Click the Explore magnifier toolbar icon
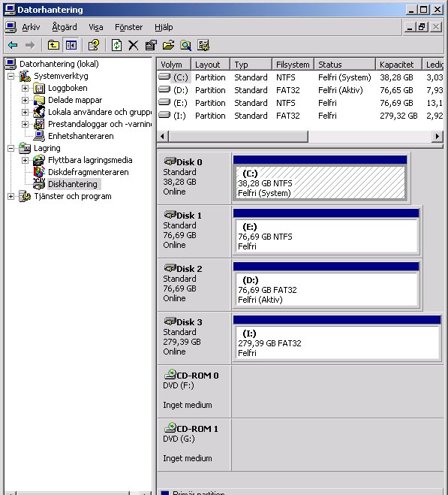Screen dimensions: 448x495 tap(185, 45)
